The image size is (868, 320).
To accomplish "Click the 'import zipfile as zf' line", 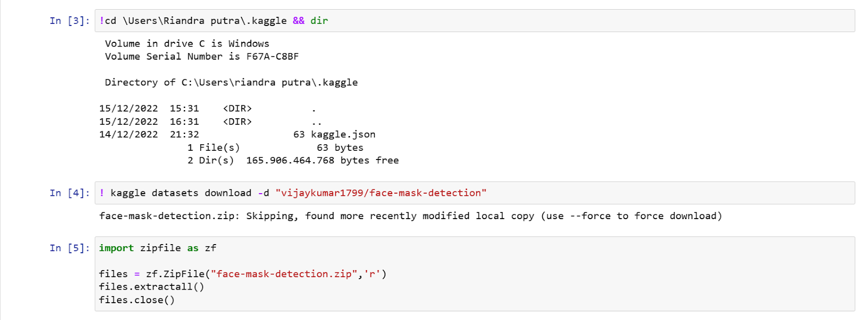I will click(x=158, y=248).
